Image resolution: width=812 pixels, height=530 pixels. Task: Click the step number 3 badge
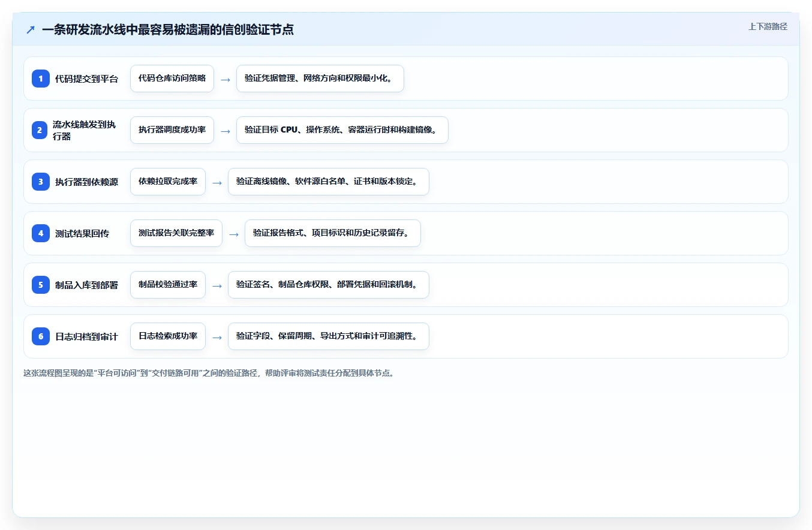41,182
